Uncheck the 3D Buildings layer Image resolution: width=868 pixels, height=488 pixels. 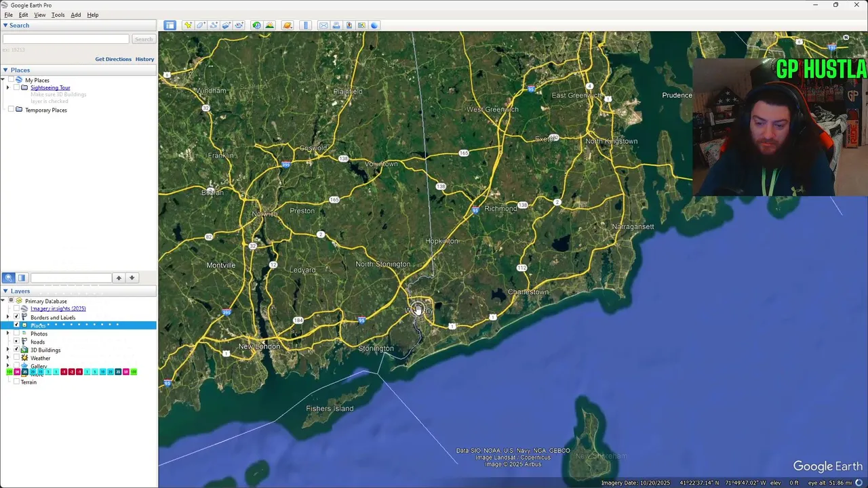pos(16,350)
